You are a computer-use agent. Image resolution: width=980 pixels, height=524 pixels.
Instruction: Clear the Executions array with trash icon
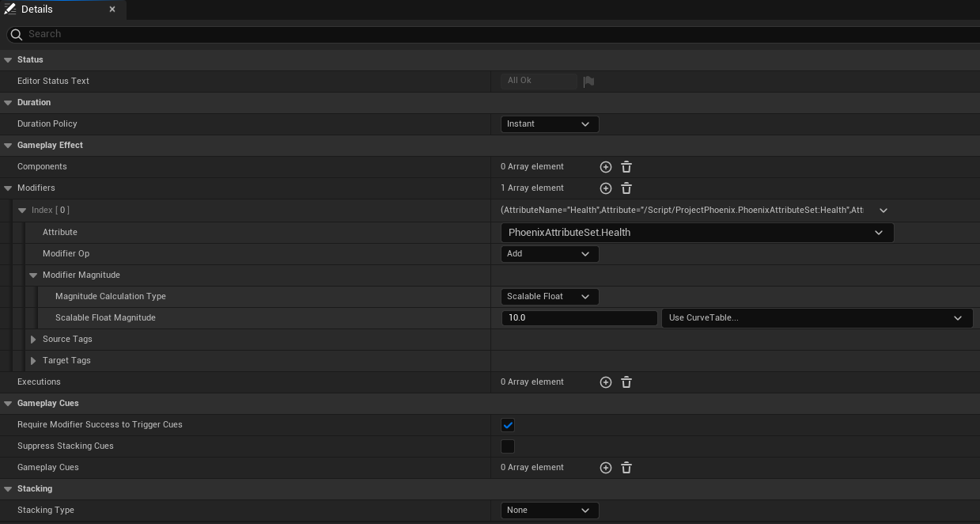(626, 382)
